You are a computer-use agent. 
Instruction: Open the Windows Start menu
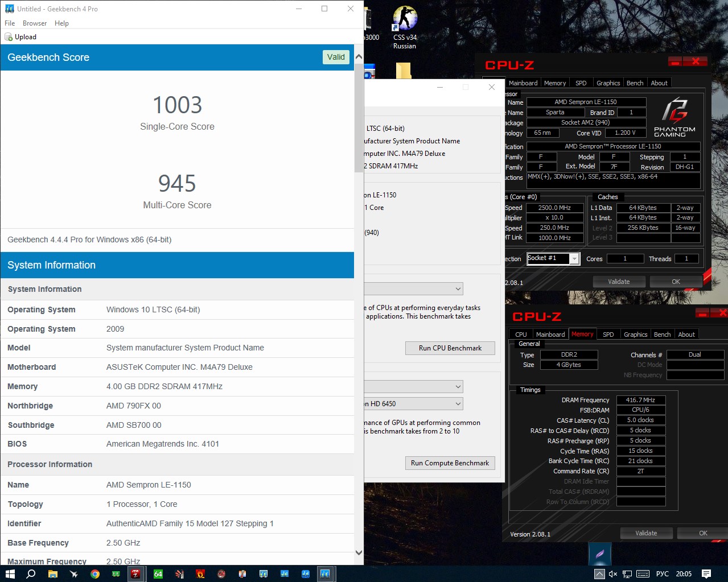[x=10, y=573]
